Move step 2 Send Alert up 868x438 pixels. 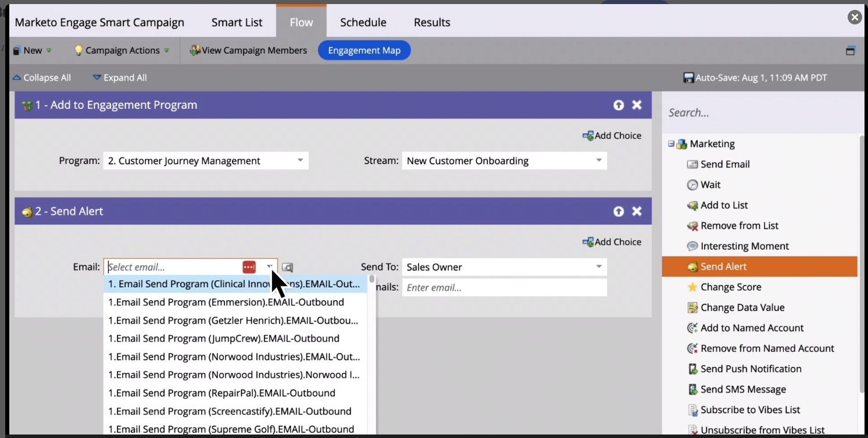(619, 212)
